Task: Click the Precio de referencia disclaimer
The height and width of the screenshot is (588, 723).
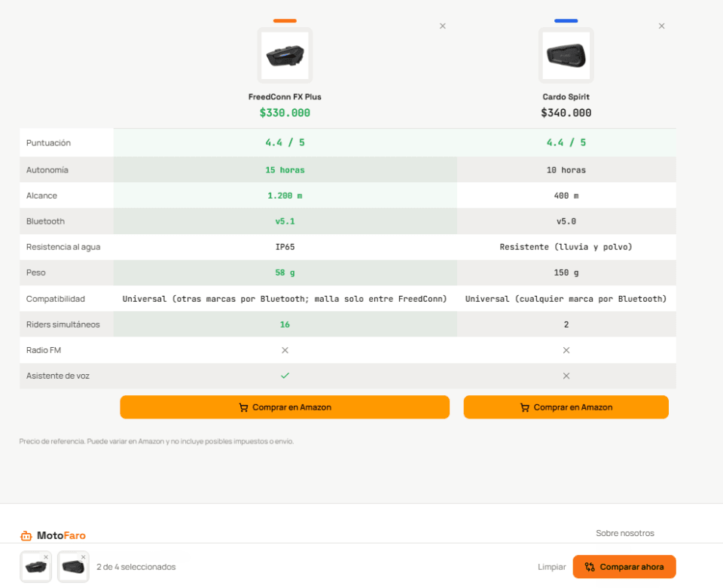Action: click(157, 441)
